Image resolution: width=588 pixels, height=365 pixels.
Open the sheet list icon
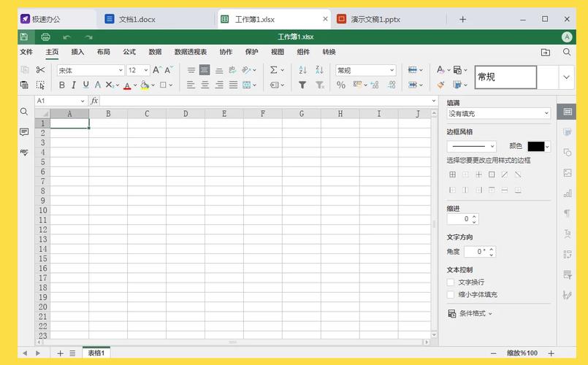72,353
